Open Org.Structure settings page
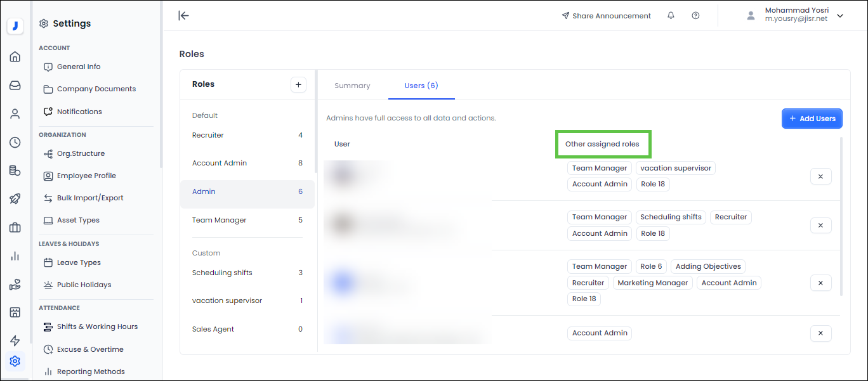 [81, 153]
